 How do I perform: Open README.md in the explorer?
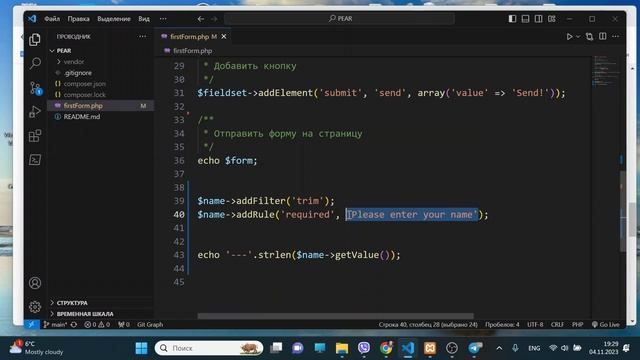[82, 116]
